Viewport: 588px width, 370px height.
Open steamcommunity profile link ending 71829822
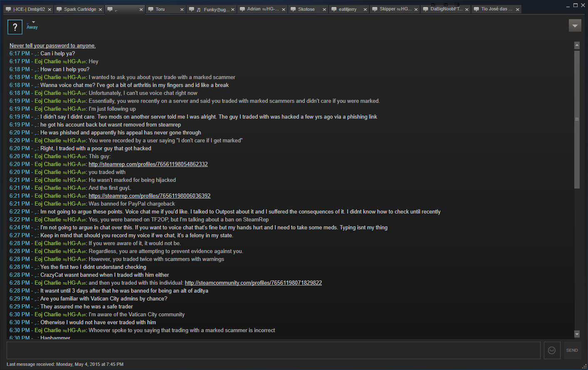click(253, 283)
